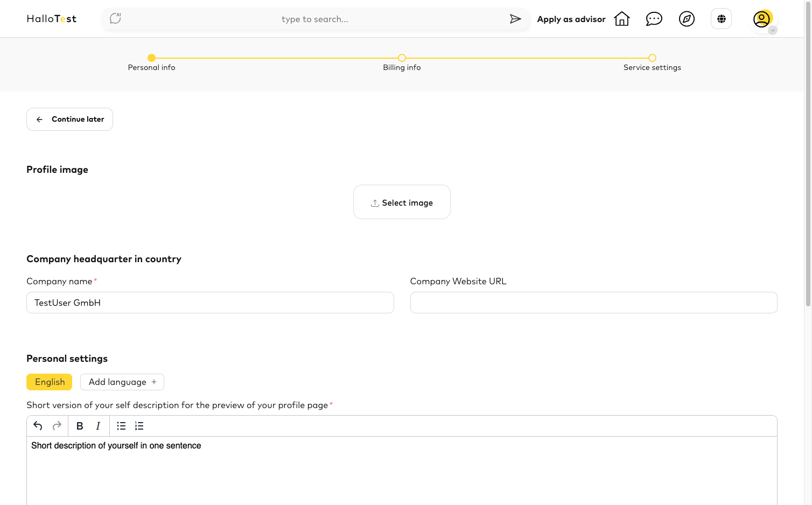Select the English language tab
812x505 pixels.
click(x=50, y=382)
